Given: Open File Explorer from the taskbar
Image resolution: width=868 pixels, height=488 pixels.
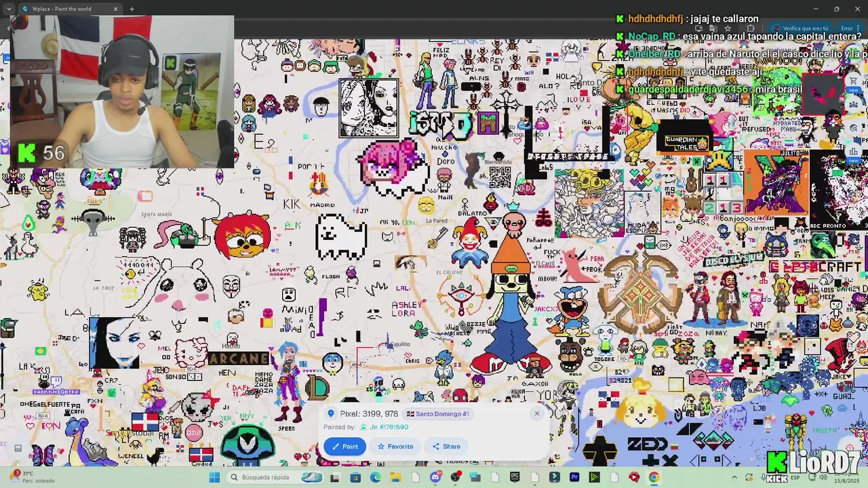Looking at the screenshot, I should pos(395,477).
